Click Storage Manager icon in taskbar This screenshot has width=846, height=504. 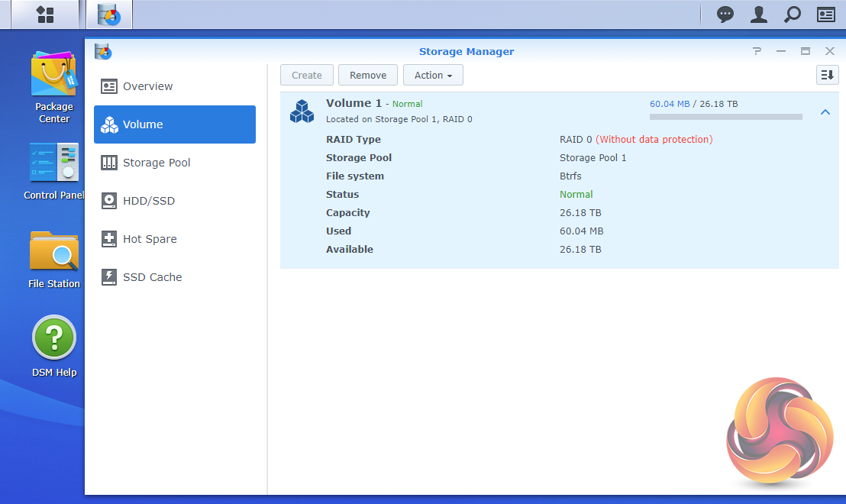click(108, 15)
